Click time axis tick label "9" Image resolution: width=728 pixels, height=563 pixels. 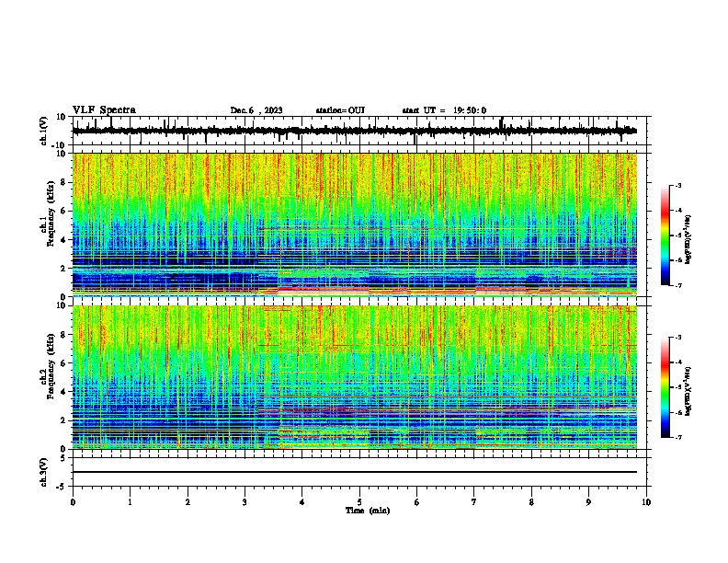point(588,502)
